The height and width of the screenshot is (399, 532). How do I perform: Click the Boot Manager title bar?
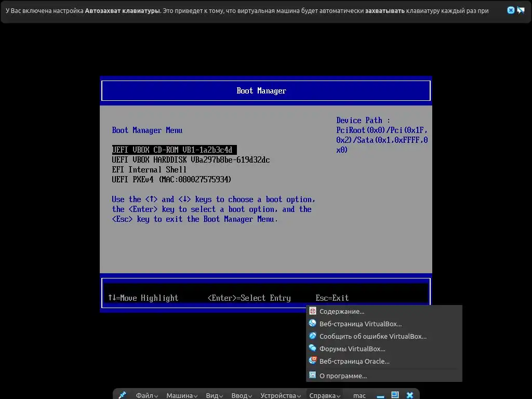click(266, 90)
